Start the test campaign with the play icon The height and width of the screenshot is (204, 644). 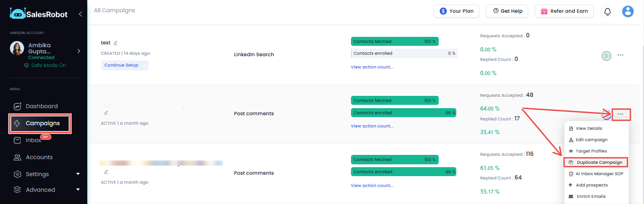606,55
